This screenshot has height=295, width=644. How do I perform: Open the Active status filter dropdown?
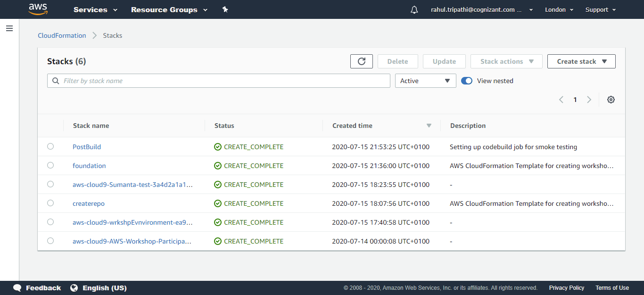pos(425,81)
